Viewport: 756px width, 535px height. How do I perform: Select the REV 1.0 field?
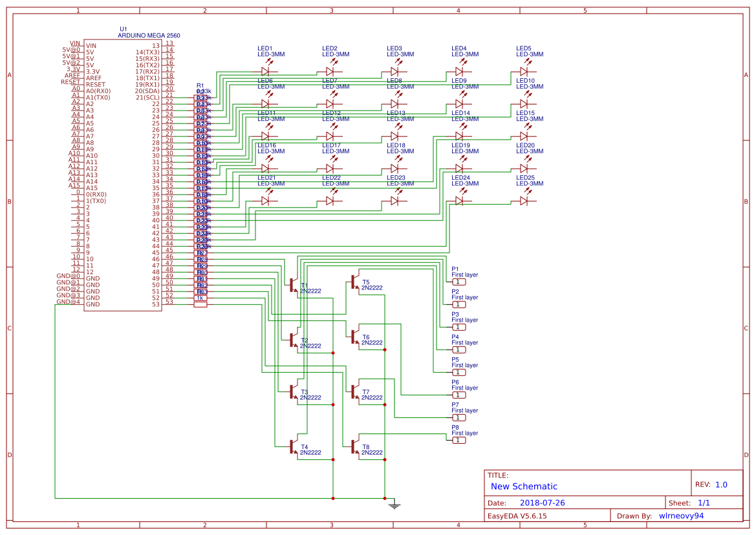(711, 485)
